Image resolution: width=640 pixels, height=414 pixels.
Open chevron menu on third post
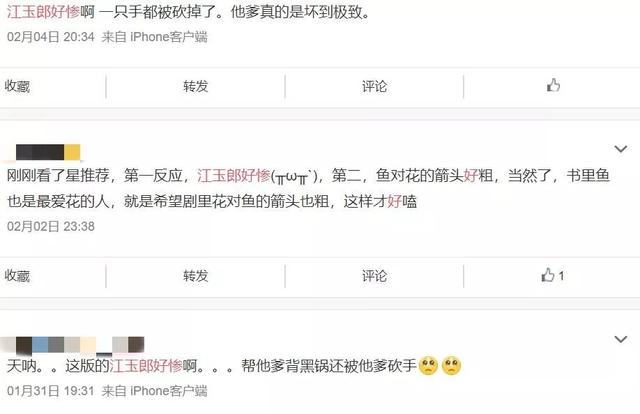620,339
